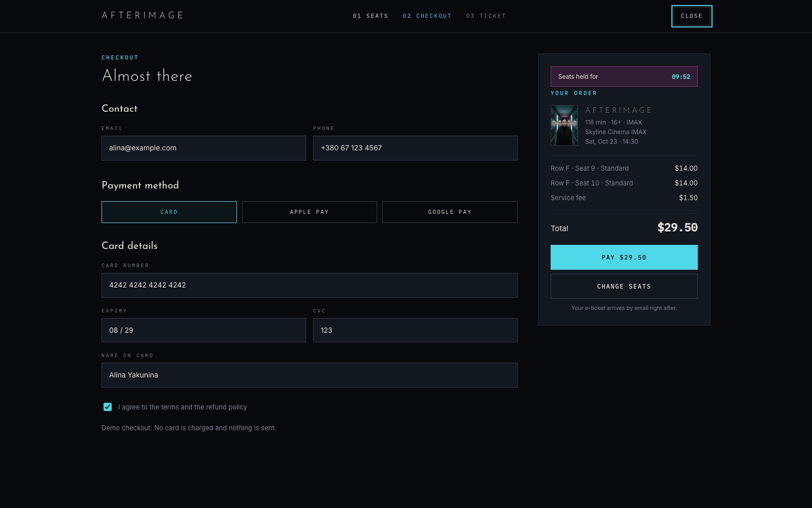The height and width of the screenshot is (508, 812).
Task: Click the 09:52 seat hold timer
Action: tap(681, 77)
